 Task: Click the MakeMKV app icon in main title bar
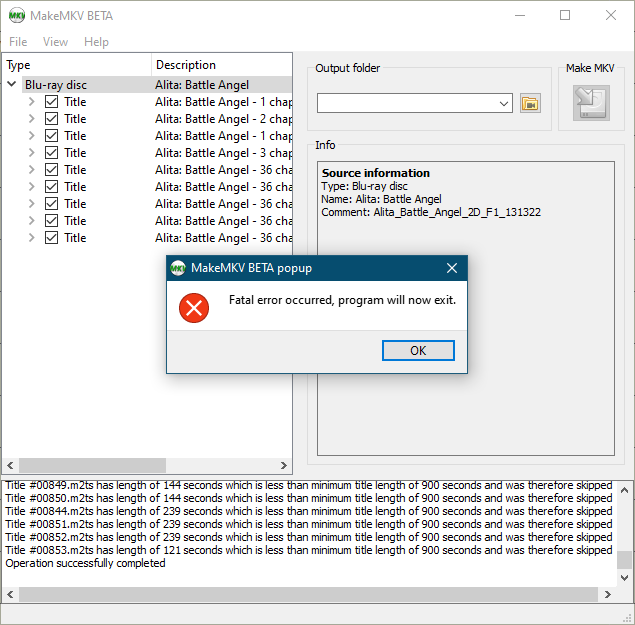(17, 16)
